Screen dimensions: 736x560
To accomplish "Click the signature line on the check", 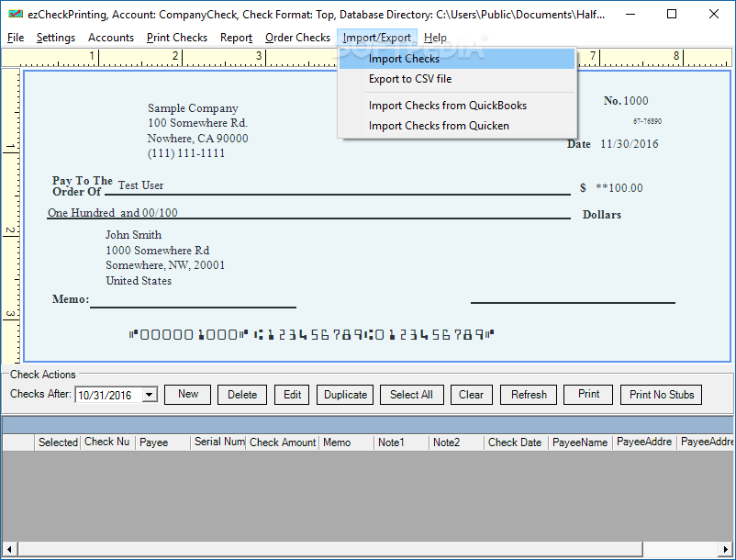I will 573,303.
